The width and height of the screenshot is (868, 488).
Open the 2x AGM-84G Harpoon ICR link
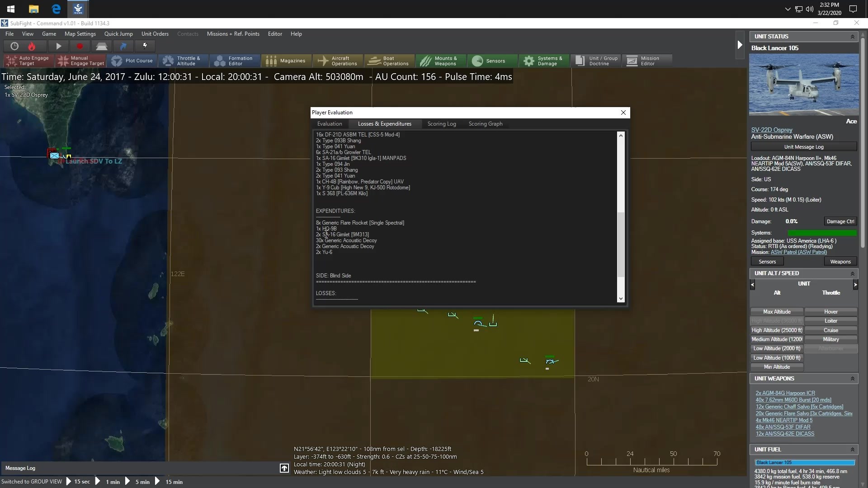pos(785,393)
